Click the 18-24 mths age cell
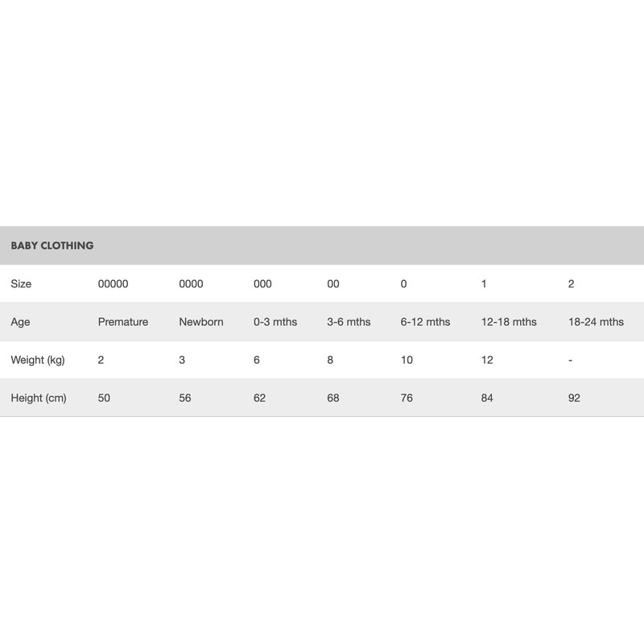This screenshot has height=644, width=644. point(596,322)
